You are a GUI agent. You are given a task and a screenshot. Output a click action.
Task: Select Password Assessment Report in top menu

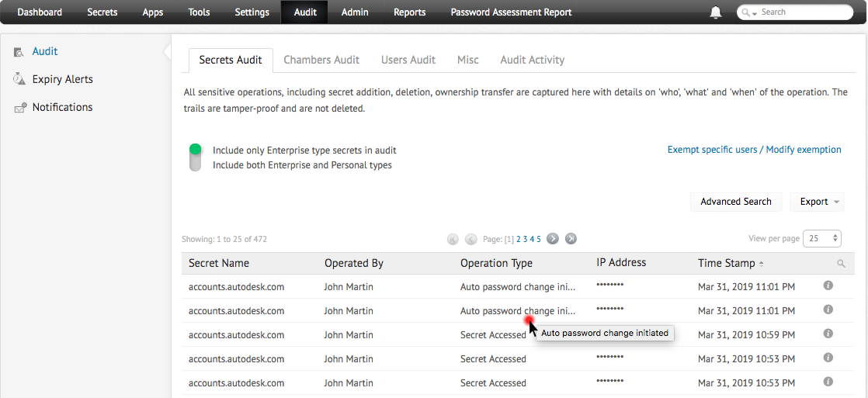(x=511, y=12)
